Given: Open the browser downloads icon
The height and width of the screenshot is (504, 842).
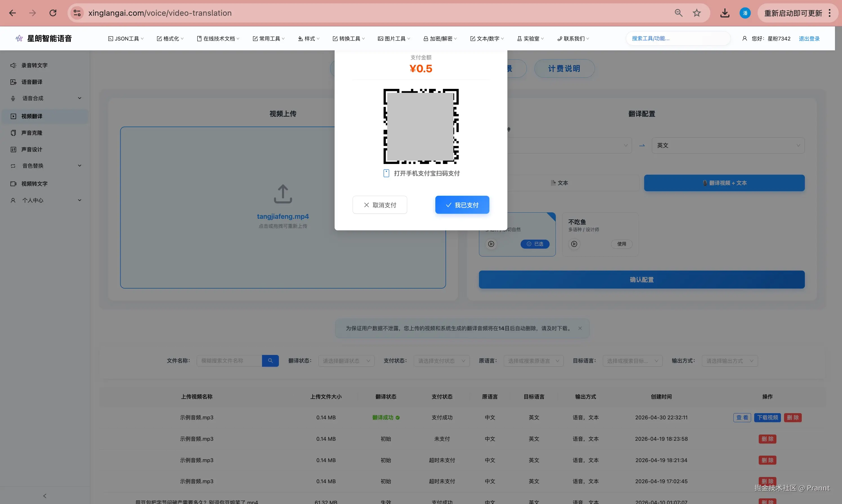Looking at the screenshot, I should coord(725,13).
